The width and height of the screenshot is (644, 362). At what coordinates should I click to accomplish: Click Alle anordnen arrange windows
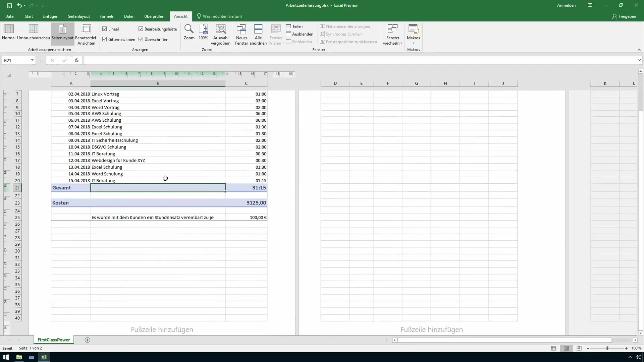click(x=258, y=34)
